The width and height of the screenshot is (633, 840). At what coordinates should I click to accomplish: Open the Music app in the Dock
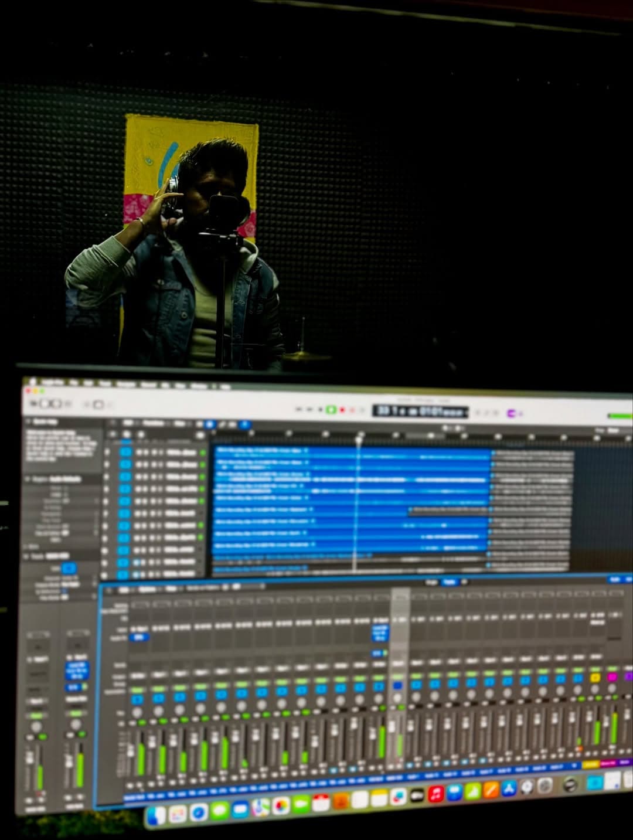click(435, 794)
